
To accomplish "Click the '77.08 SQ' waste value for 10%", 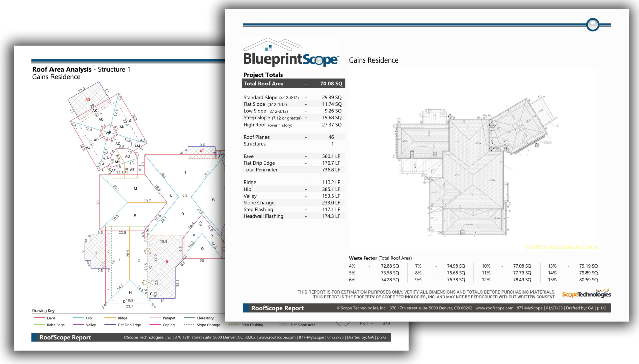I will (x=522, y=266).
